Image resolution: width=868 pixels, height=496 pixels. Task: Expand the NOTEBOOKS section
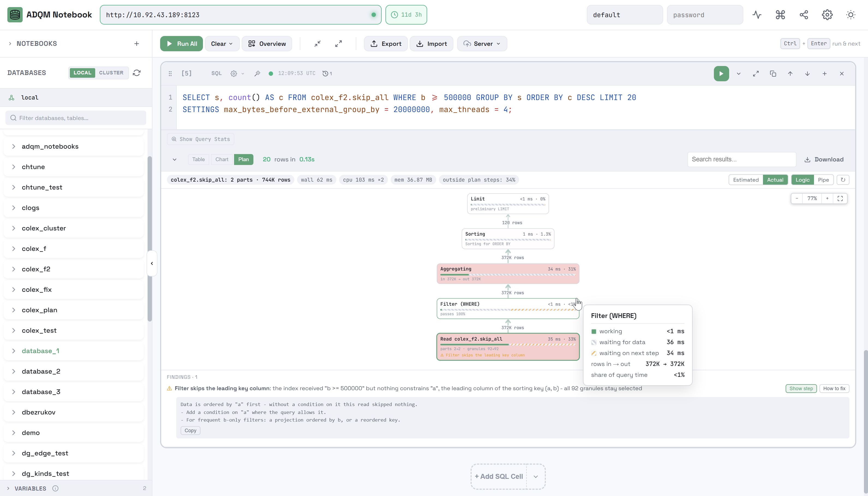coord(10,44)
